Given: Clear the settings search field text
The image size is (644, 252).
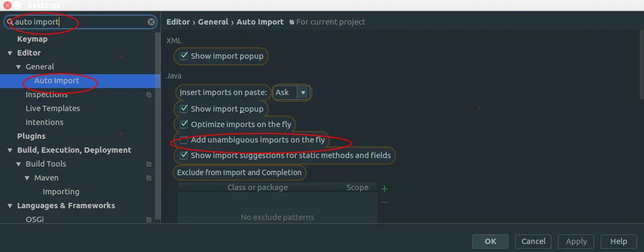Looking at the screenshot, I should point(151,22).
